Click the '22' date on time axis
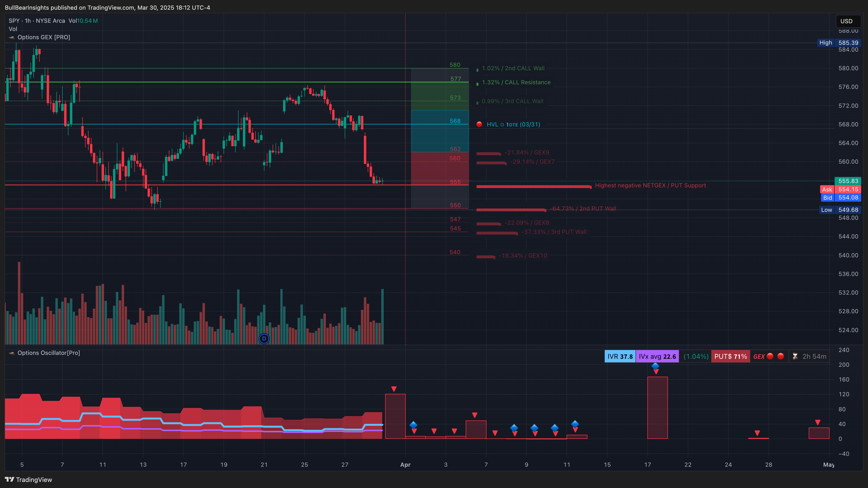The image size is (868, 488). click(688, 465)
